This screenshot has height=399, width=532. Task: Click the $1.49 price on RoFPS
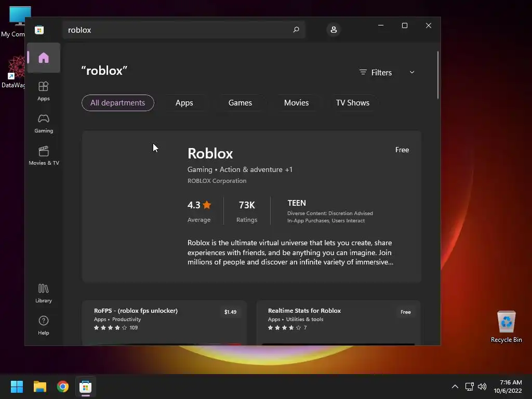[230, 312]
